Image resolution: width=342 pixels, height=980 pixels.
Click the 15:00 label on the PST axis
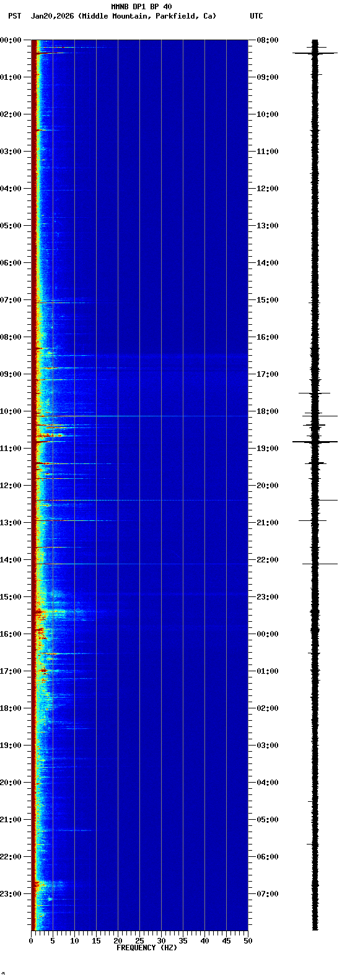click(11, 597)
